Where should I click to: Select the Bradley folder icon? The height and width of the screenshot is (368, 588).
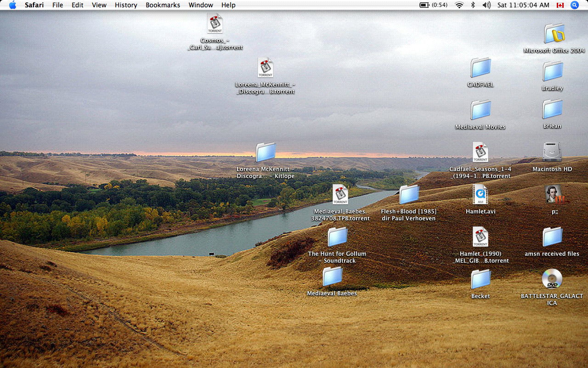tap(552, 71)
